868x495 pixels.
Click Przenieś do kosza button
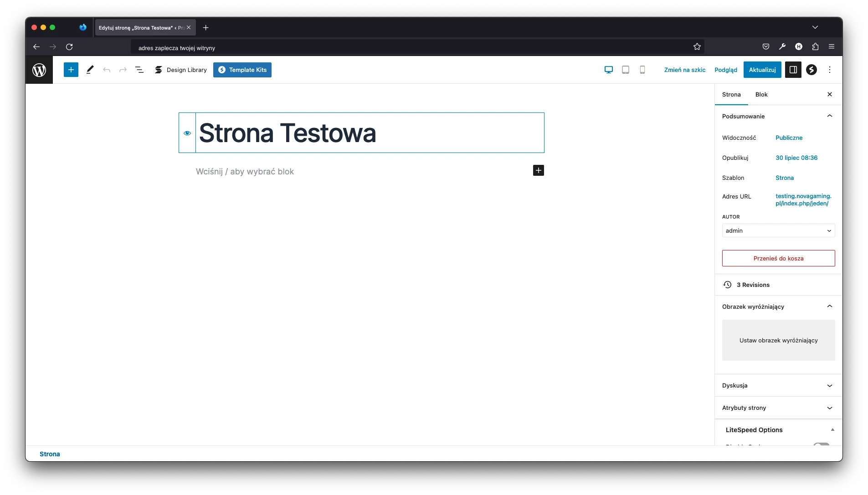coord(778,258)
